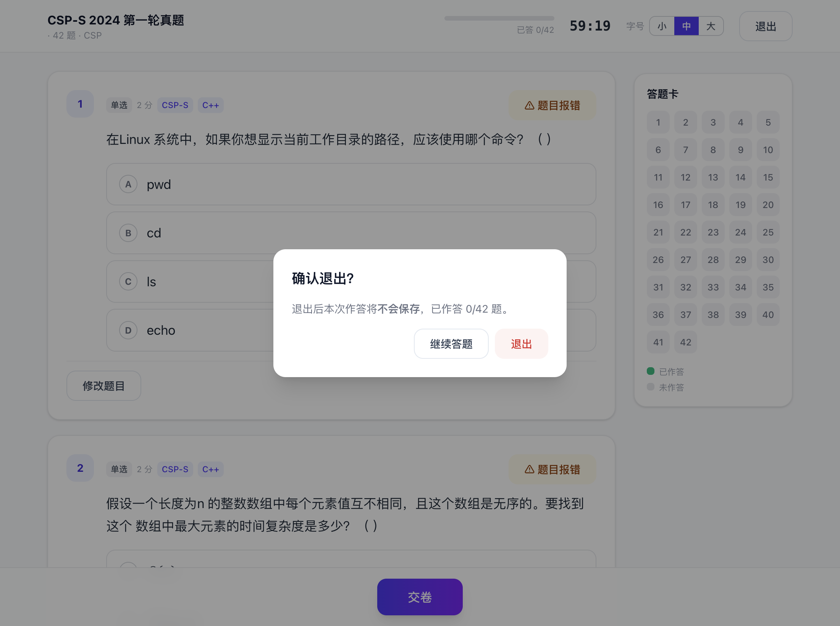The height and width of the screenshot is (626, 840).
Task: Click the question 2 number badge
Action: click(80, 468)
